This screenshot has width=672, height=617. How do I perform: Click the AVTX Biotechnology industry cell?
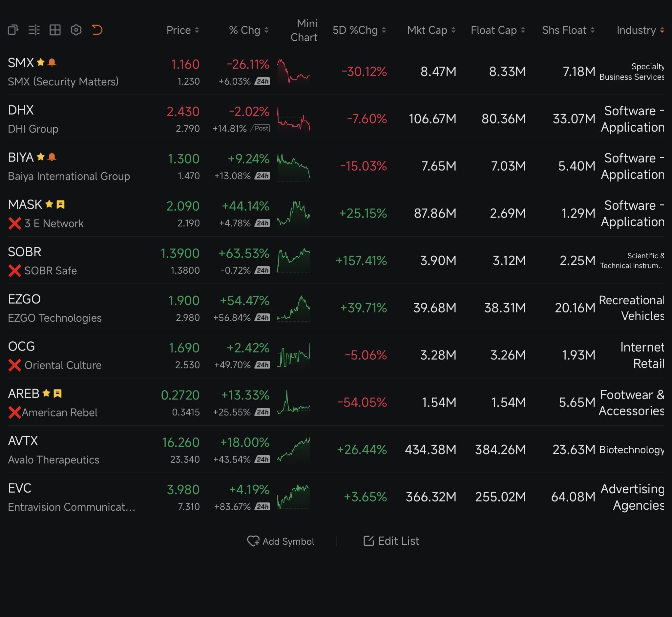tap(632, 450)
